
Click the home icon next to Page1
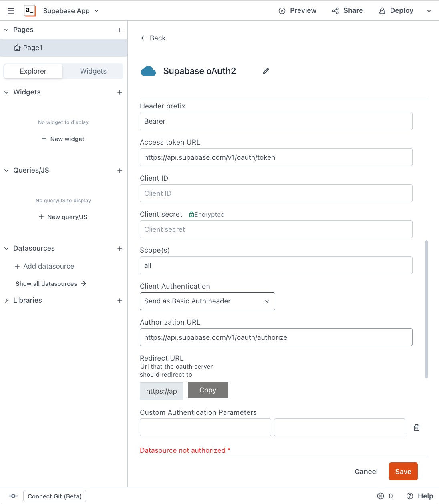(17, 48)
